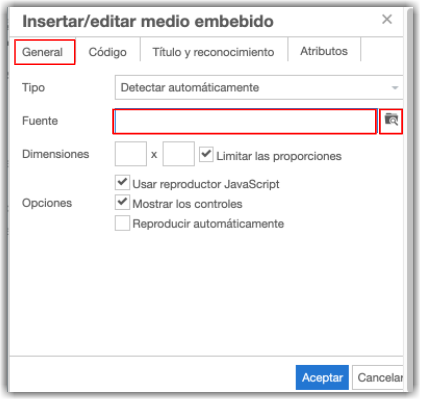Focus the Fuente URL input field
Image resolution: width=421 pixels, height=400 pixels.
coord(245,121)
